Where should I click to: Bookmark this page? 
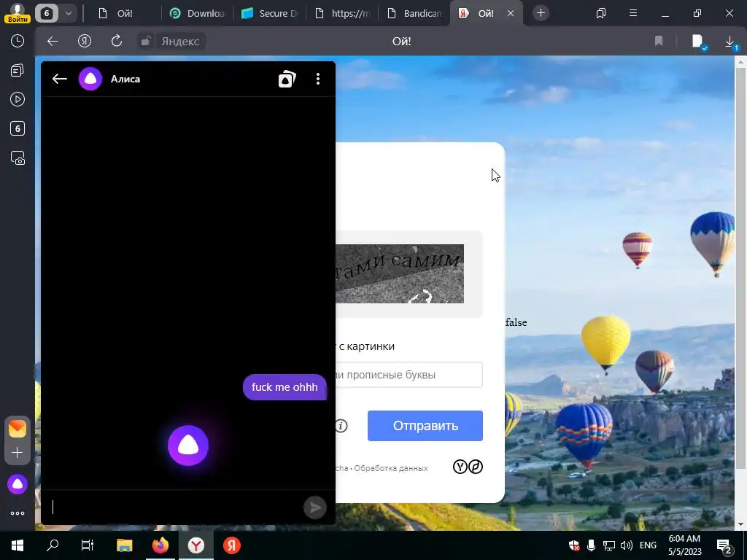(x=659, y=42)
